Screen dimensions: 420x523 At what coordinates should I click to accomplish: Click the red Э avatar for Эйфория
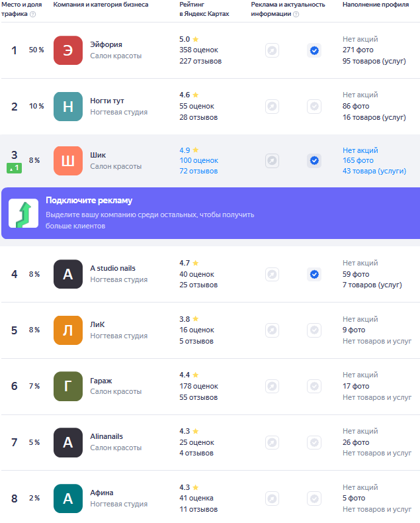[68, 50]
